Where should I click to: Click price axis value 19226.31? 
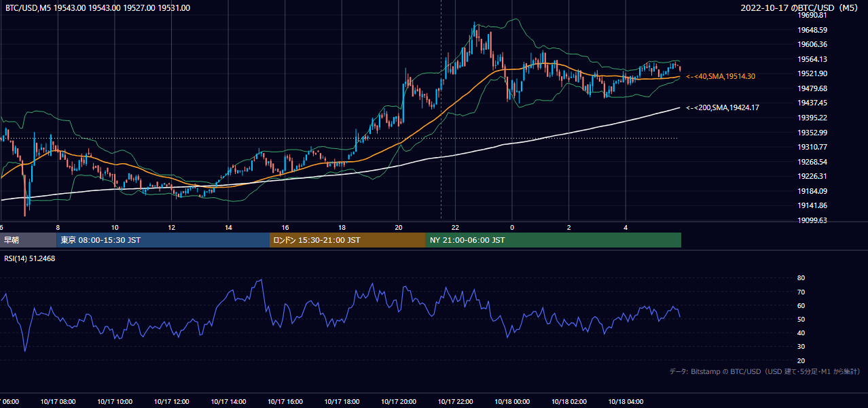pos(812,176)
